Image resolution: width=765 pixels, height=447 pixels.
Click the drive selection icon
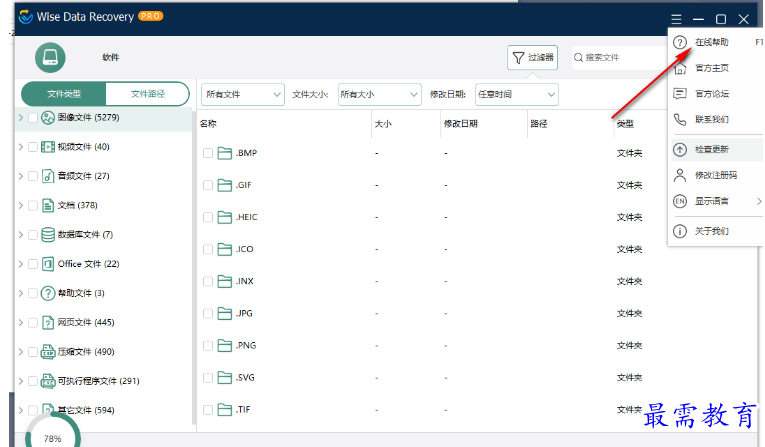click(x=50, y=58)
